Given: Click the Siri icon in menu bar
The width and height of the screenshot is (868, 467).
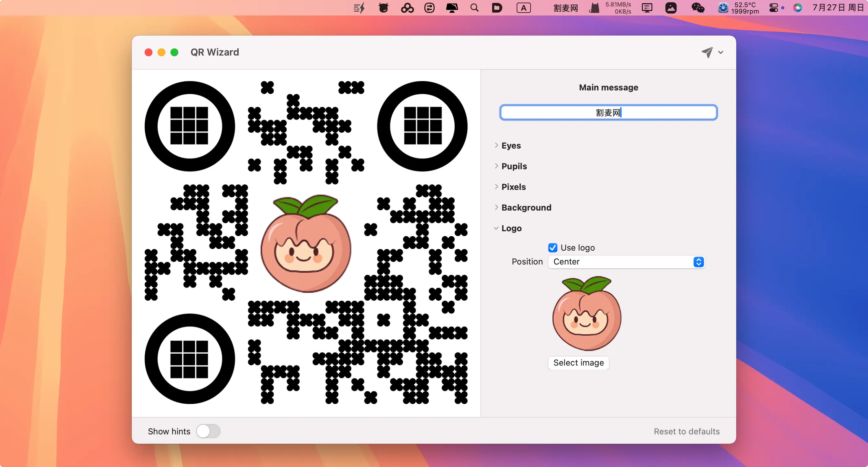Looking at the screenshot, I should point(798,8).
